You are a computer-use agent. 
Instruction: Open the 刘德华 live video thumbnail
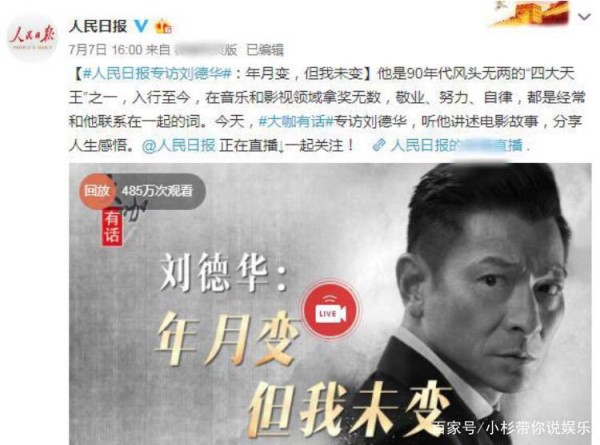tap(330, 304)
